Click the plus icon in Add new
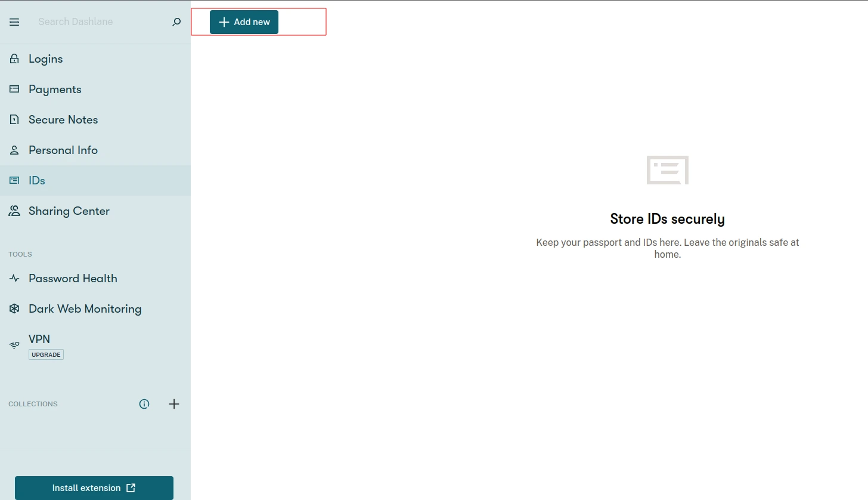The width and height of the screenshot is (868, 500). coord(224,22)
